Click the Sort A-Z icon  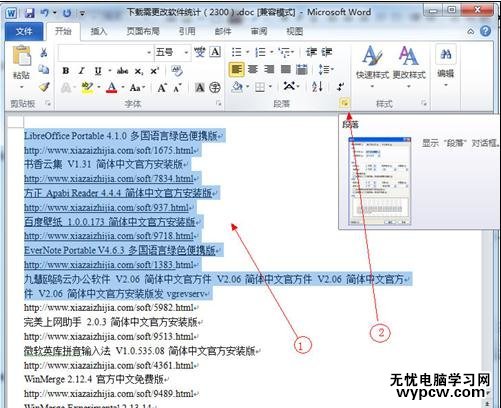coord(317,87)
